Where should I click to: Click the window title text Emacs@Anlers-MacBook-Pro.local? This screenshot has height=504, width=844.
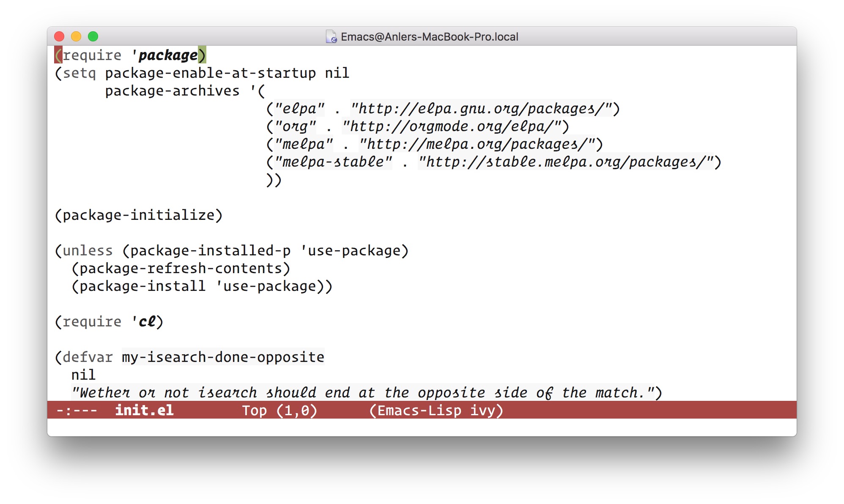point(429,37)
